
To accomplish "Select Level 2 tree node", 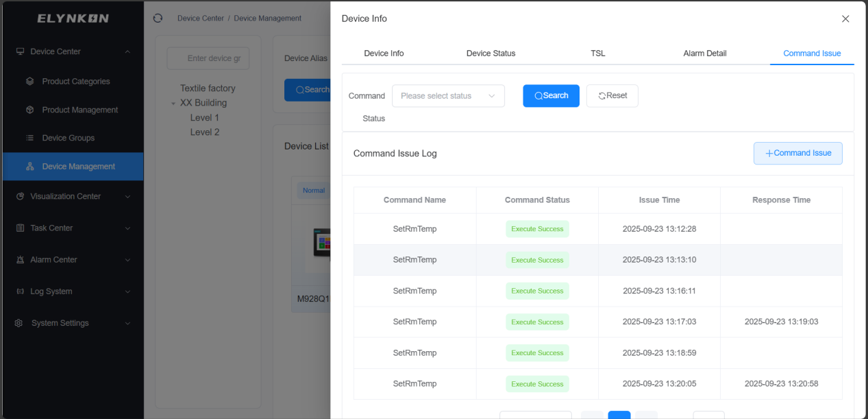I will click(205, 132).
